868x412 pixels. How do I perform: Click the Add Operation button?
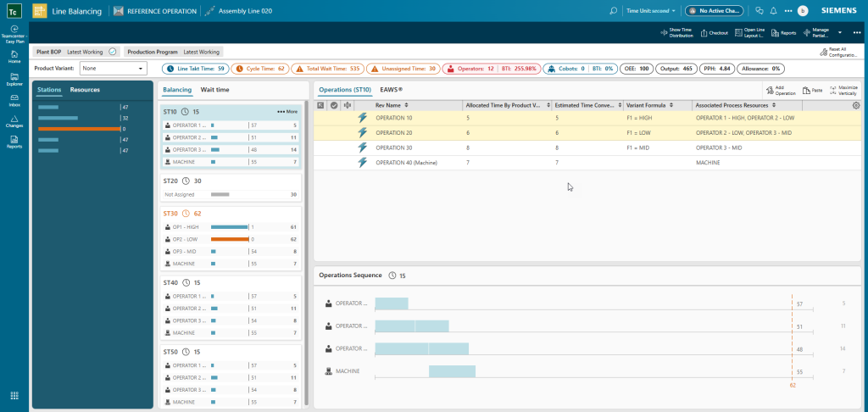[x=781, y=90]
